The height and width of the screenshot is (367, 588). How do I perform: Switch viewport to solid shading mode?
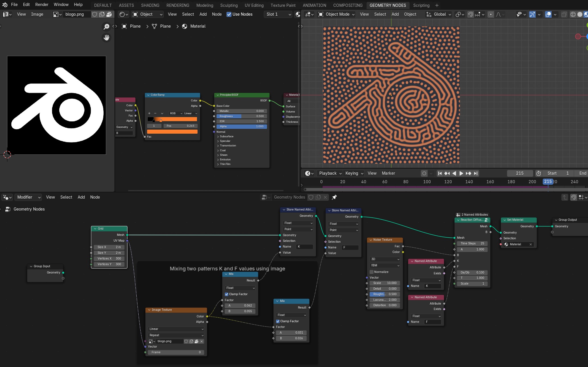tap(580, 14)
